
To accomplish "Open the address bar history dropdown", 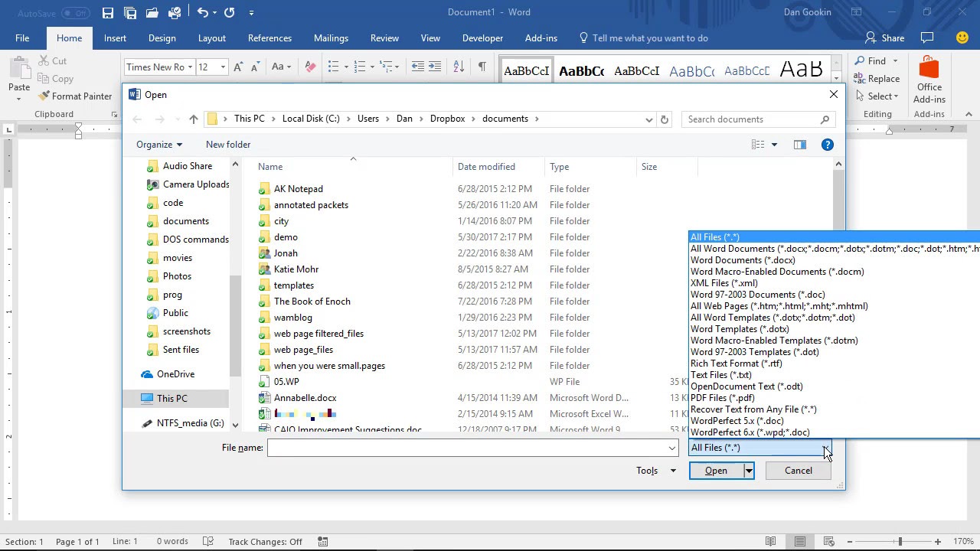I will pyautogui.click(x=649, y=119).
